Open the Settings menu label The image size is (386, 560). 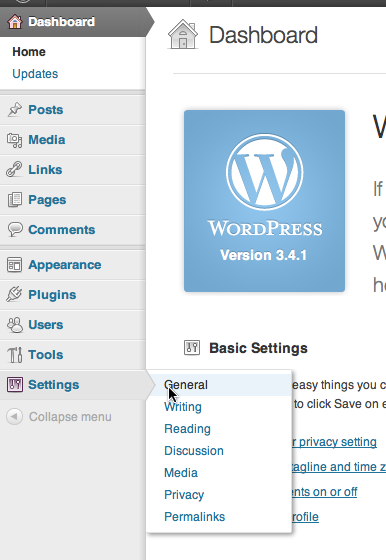pos(54,385)
